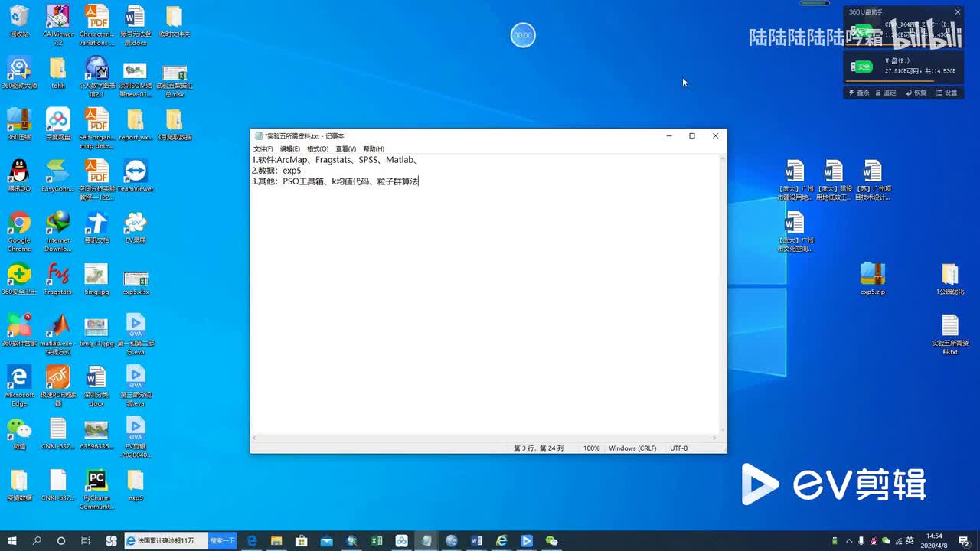
Task: Click the taskbar search box with 法国累计确诊超11万
Action: (167, 541)
